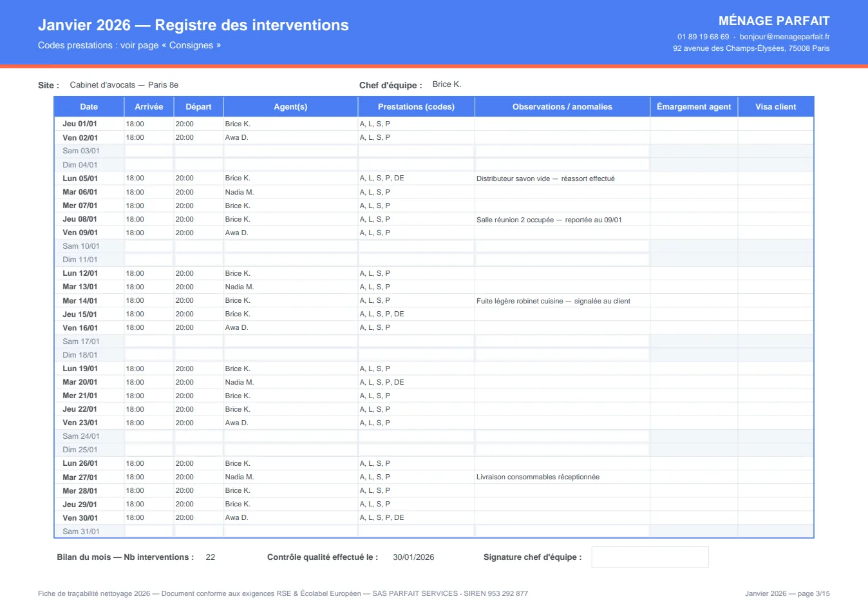868x614 pixels.
Task: Click the 'Lun 26/01' date cell
Action: 89,463
